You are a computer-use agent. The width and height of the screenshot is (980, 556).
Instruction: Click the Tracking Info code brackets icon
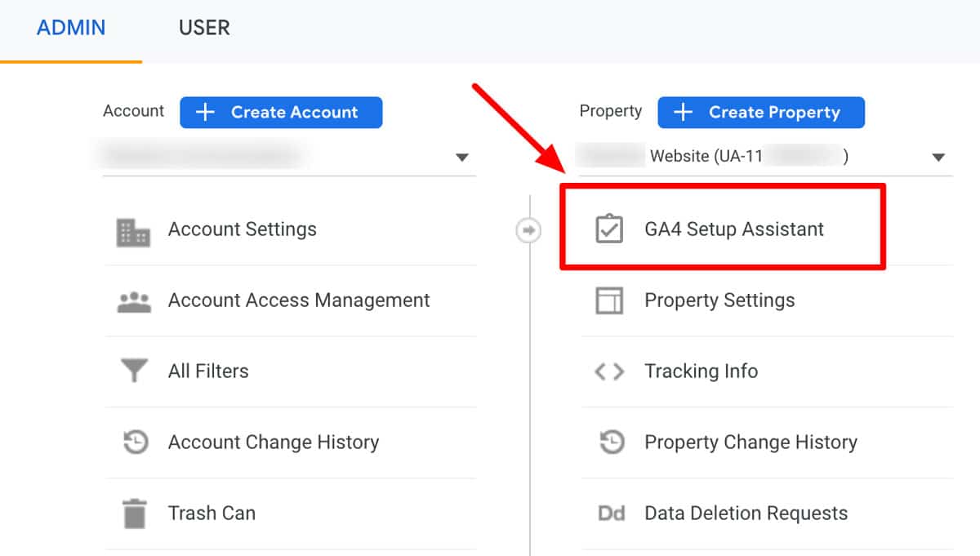coord(609,371)
